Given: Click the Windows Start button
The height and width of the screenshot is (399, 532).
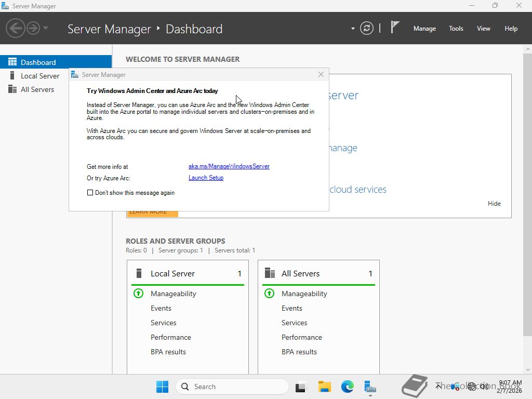Looking at the screenshot, I should [x=162, y=387].
